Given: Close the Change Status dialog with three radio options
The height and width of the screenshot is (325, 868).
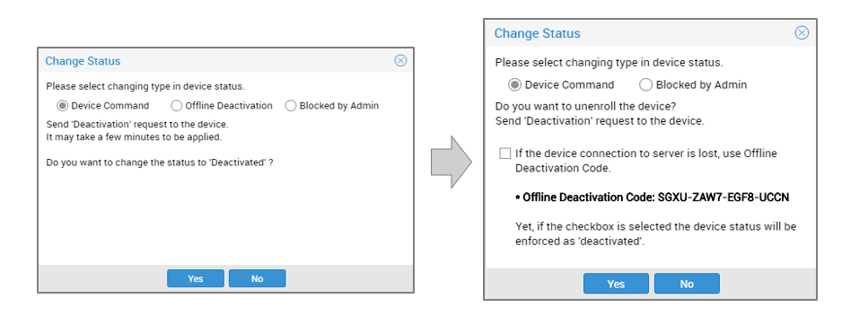Looking at the screenshot, I should click(x=400, y=61).
